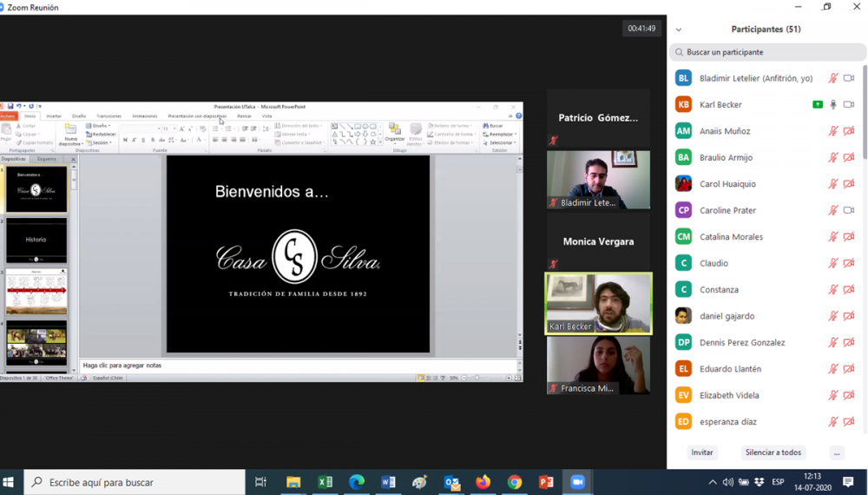Screen dimensions: 868x495
Task: Open Google Chrome from the taskbar
Action: [515, 482]
